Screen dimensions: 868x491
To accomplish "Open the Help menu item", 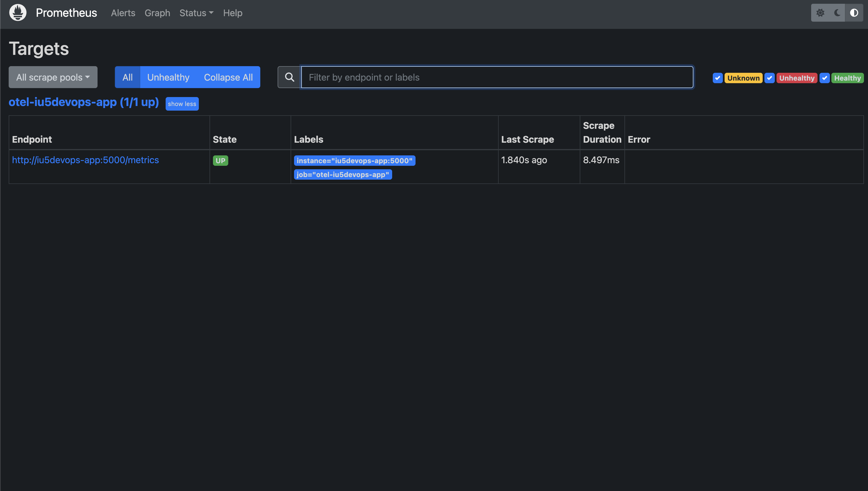I will 233,12.
